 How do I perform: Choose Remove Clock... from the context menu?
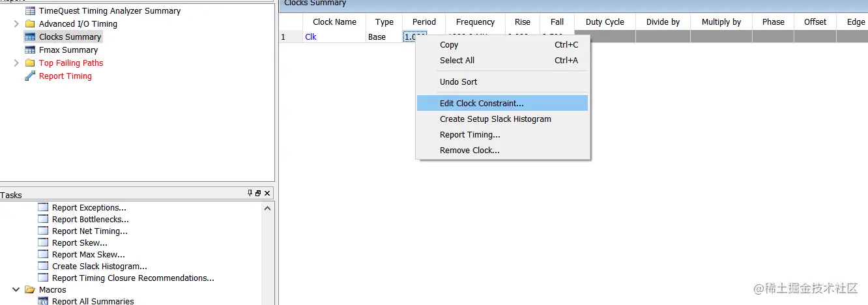pos(502,151)
